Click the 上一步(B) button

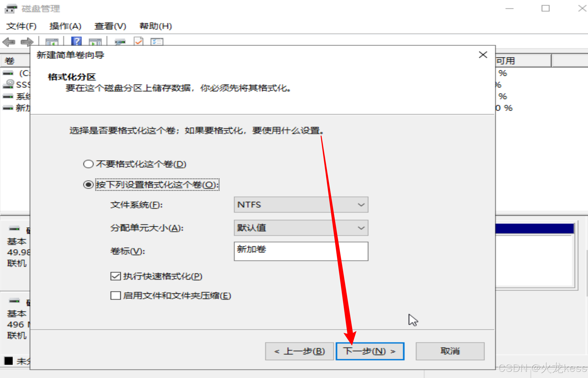coord(299,351)
